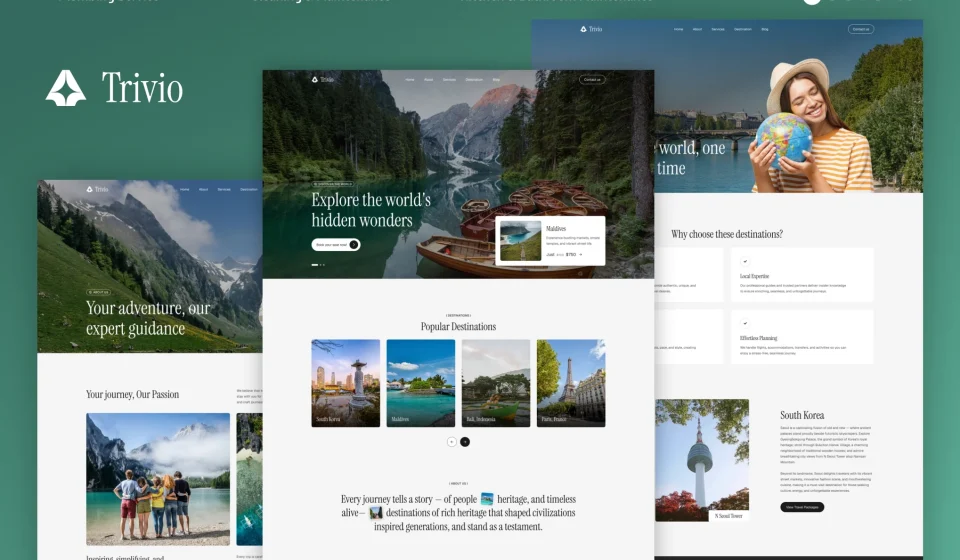Image resolution: width=960 pixels, height=560 pixels.
Task: Click the N Seoul Tower photo
Action: click(702, 460)
